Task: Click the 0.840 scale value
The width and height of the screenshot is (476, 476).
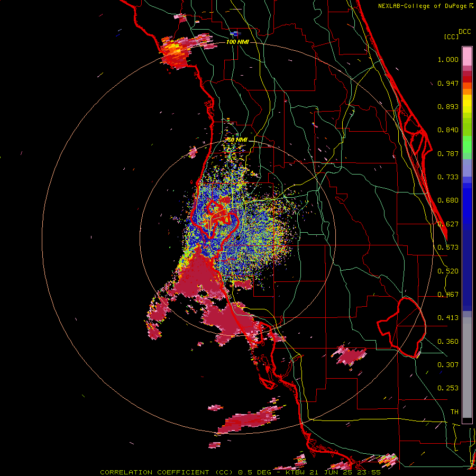Action: pyautogui.click(x=448, y=130)
